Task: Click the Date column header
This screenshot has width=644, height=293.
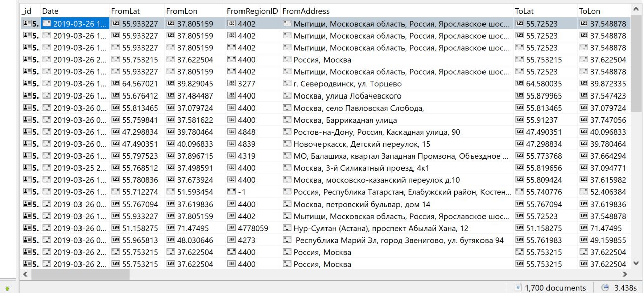Action: point(50,11)
